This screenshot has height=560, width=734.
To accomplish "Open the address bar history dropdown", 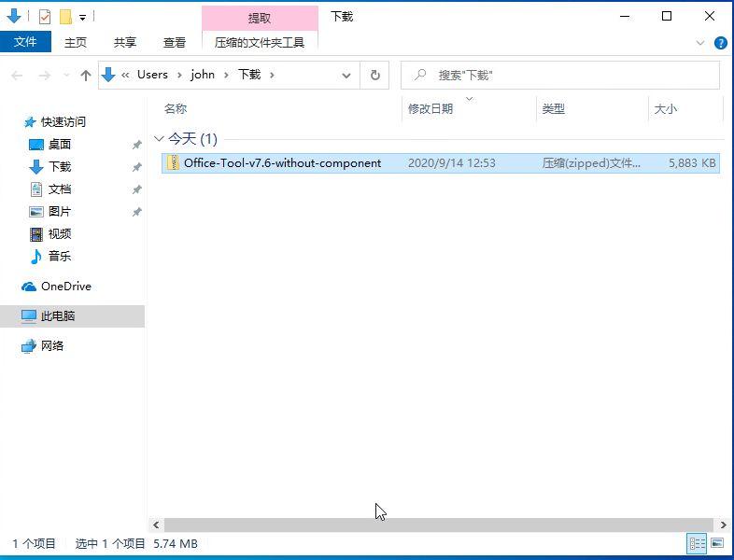I will coord(346,76).
